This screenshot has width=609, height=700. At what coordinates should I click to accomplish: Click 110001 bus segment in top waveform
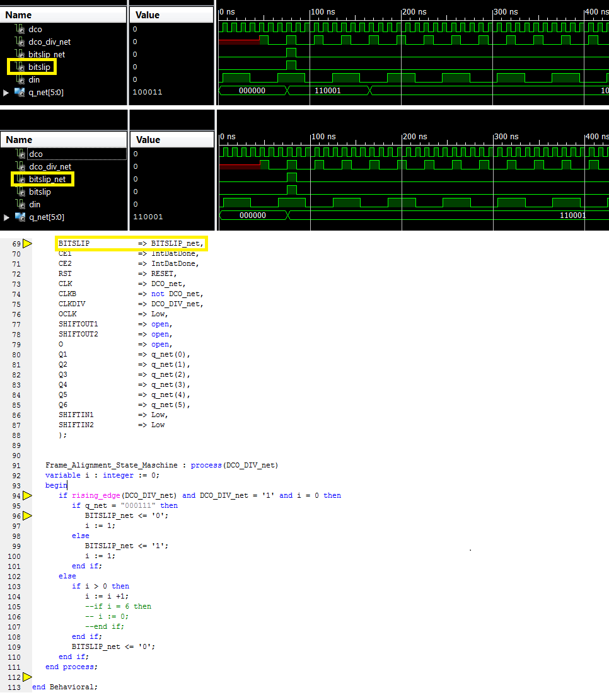tap(328, 91)
